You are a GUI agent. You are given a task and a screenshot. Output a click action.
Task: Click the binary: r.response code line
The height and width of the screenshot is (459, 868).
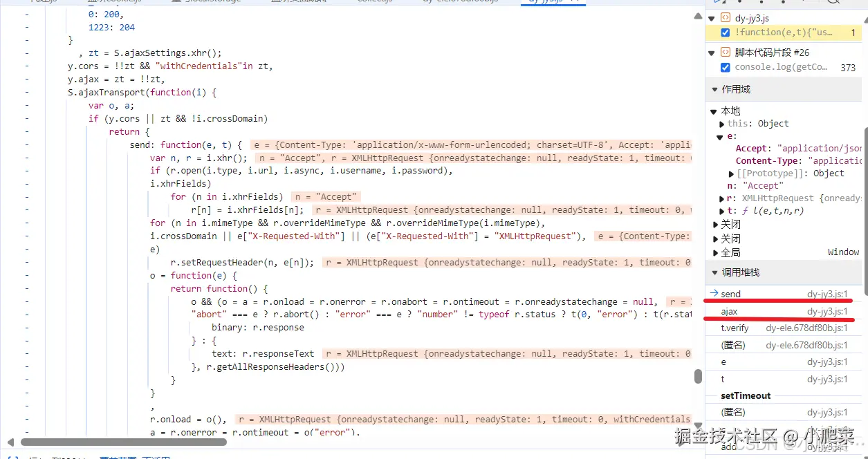tap(257, 328)
